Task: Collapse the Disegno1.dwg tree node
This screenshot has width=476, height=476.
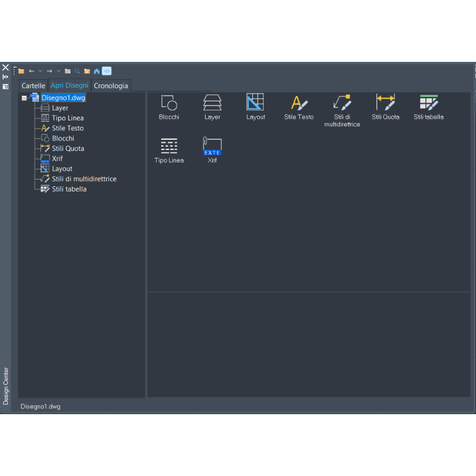Action: tap(24, 98)
